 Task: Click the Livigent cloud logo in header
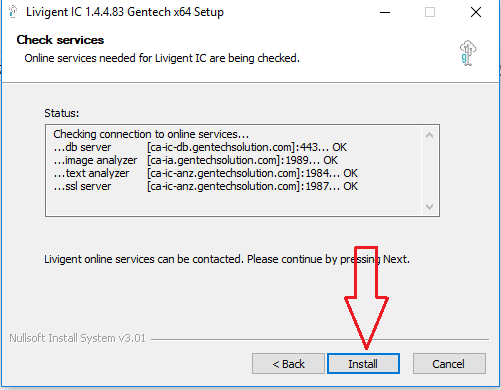pos(468,53)
